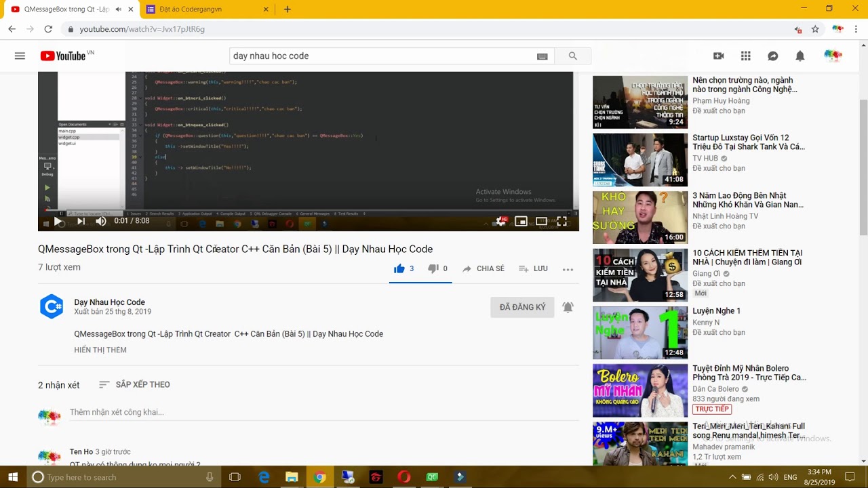Open File Explorer from taskbar
Image resolution: width=868 pixels, height=488 pixels.
292,477
